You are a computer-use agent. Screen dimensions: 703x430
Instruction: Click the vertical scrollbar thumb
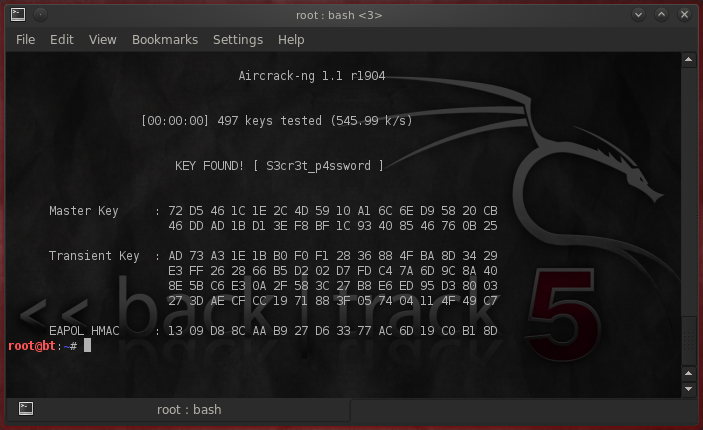click(687, 340)
